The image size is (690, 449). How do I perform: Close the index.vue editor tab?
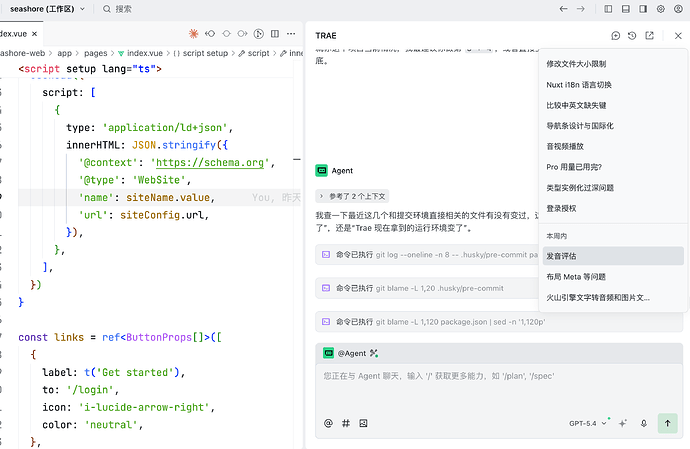pos(34,34)
